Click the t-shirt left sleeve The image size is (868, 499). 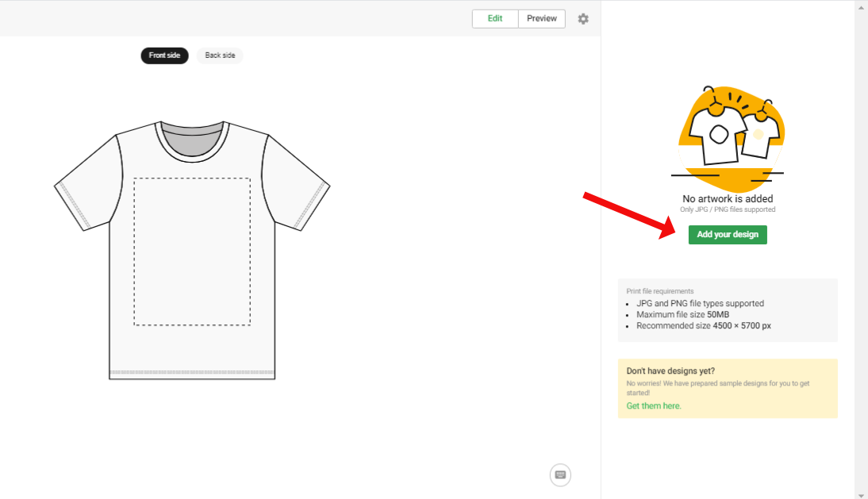click(x=89, y=182)
